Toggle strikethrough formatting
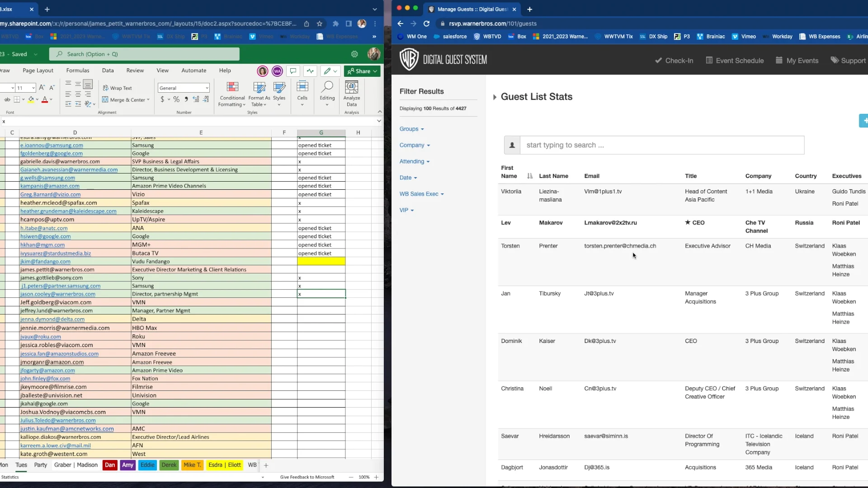 [7, 99]
